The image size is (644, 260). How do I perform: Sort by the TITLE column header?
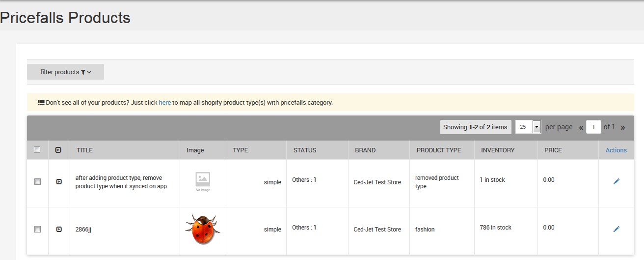pyautogui.click(x=84, y=150)
